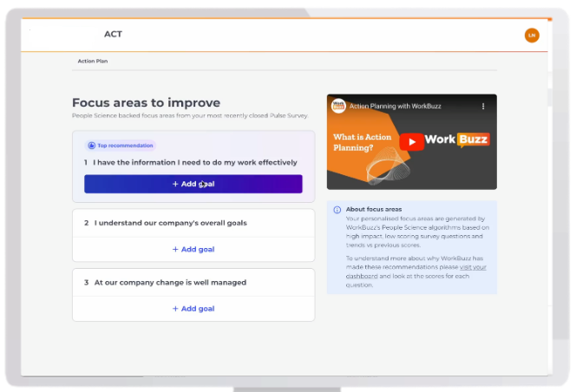This screenshot has height=392, width=576.
Task: Follow the visit your dashboard link
Action: point(416,271)
